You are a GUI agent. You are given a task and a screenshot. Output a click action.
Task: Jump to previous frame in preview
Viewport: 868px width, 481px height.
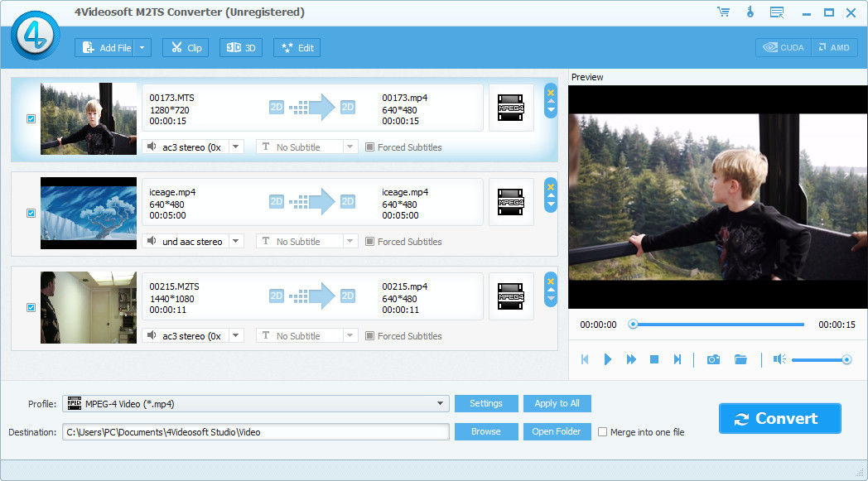pyautogui.click(x=585, y=360)
